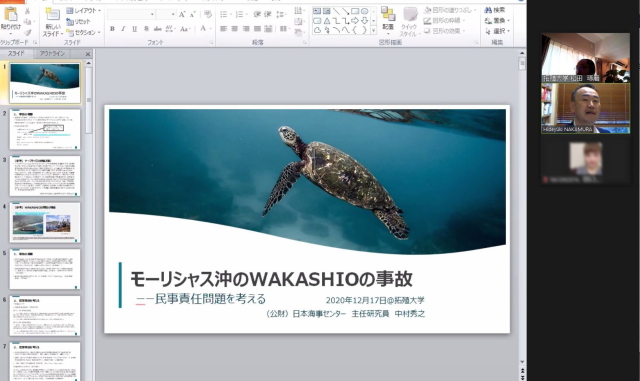The width and height of the screenshot is (640, 381).
Task: Open the Change Case (Aa) dropdown
Action: tap(185, 29)
